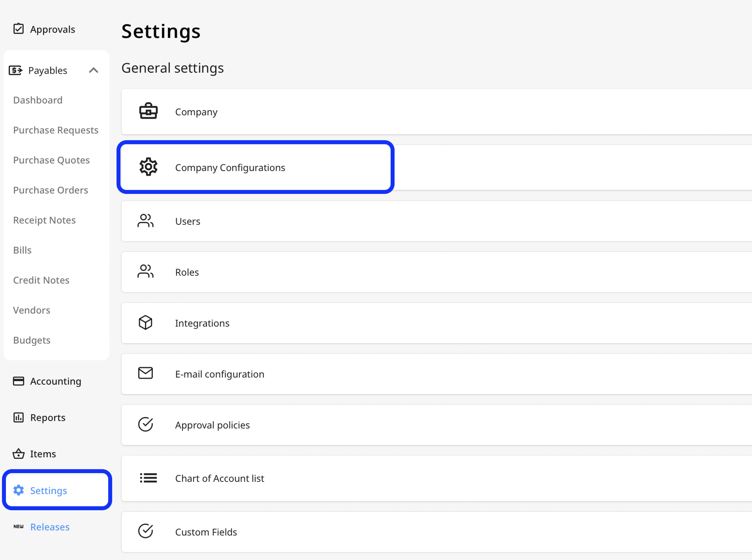Screen dimensions: 752x560
Task: Open the Dashboard menu item
Action: point(38,100)
